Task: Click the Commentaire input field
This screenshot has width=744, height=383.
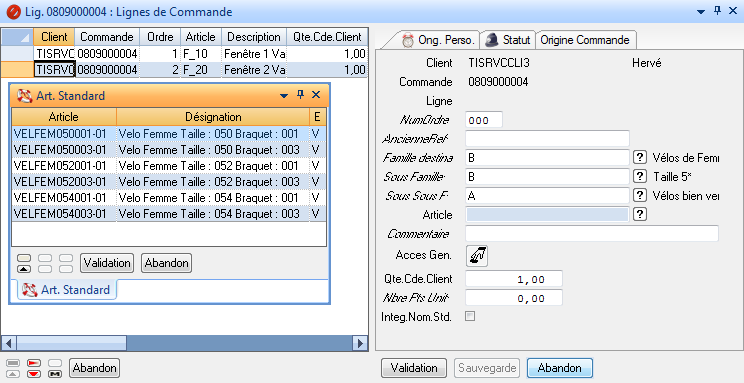Action: [x=592, y=234]
